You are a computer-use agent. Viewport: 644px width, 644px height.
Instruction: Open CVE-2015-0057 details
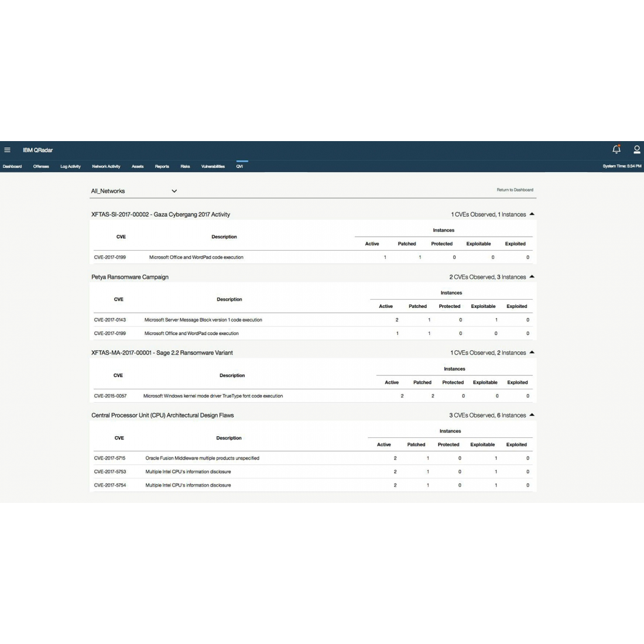pyautogui.click(x=109, y=396)
